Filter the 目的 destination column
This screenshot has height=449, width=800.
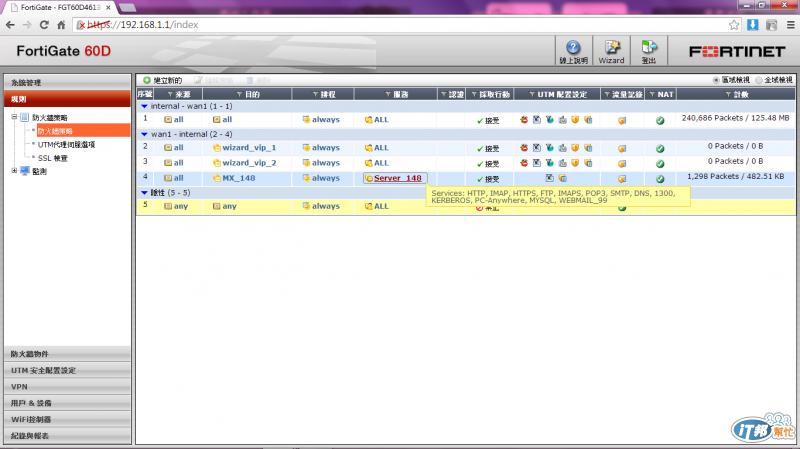pyautogui.click(x=239, y=94)
